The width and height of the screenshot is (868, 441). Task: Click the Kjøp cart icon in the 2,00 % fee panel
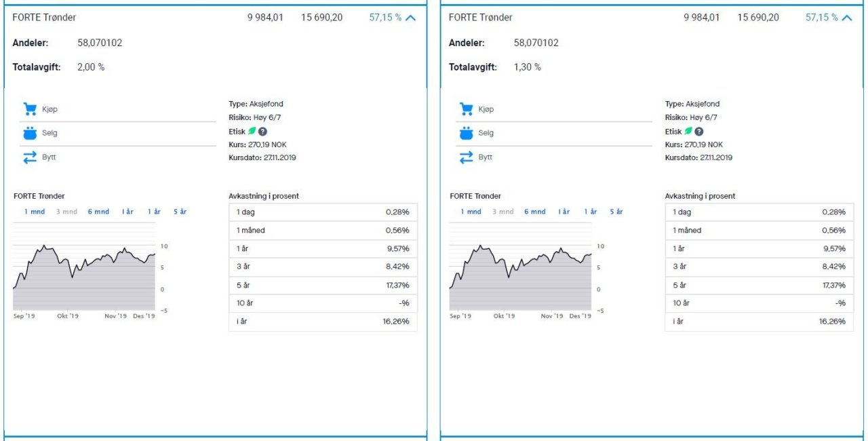pos(29,109)
